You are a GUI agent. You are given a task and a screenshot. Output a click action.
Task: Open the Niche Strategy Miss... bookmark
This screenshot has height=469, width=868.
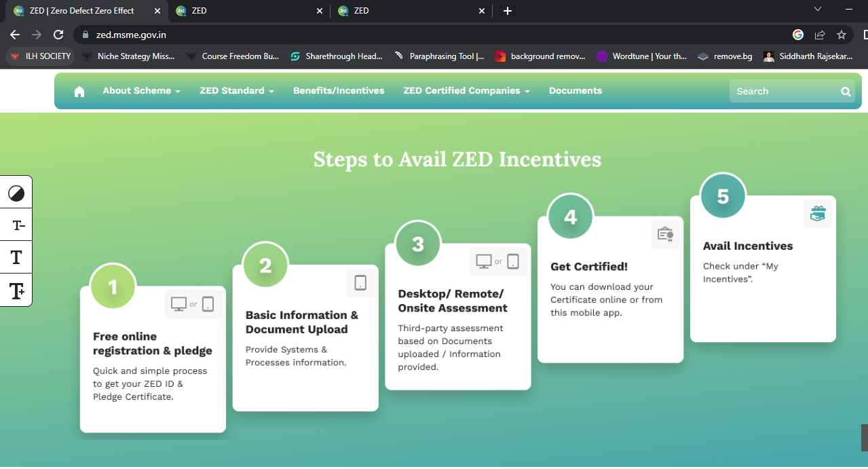point(128,56)
